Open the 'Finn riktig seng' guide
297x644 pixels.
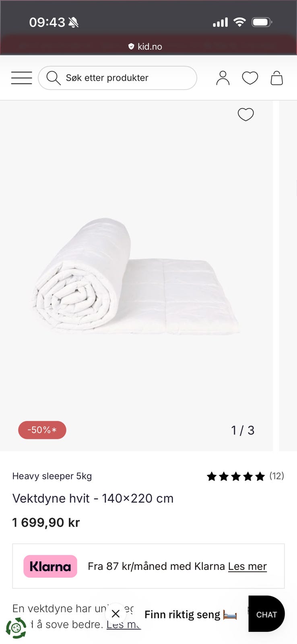190,615
